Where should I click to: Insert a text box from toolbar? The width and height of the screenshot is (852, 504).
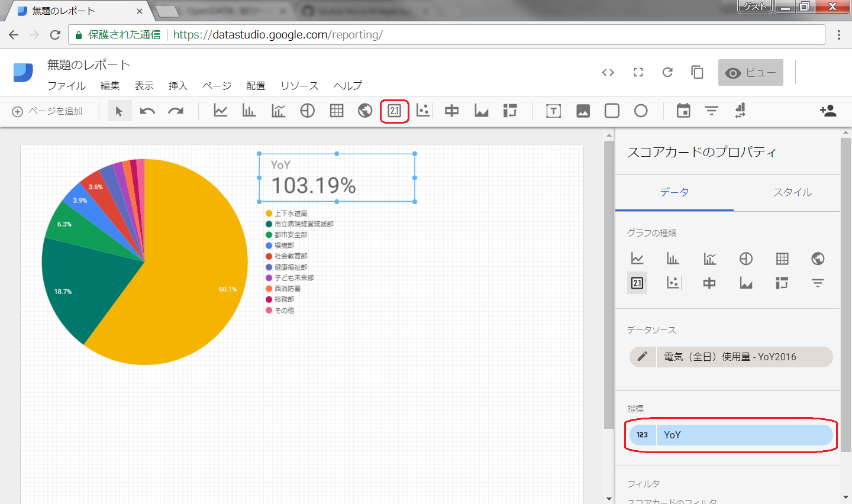coord(553,111)
